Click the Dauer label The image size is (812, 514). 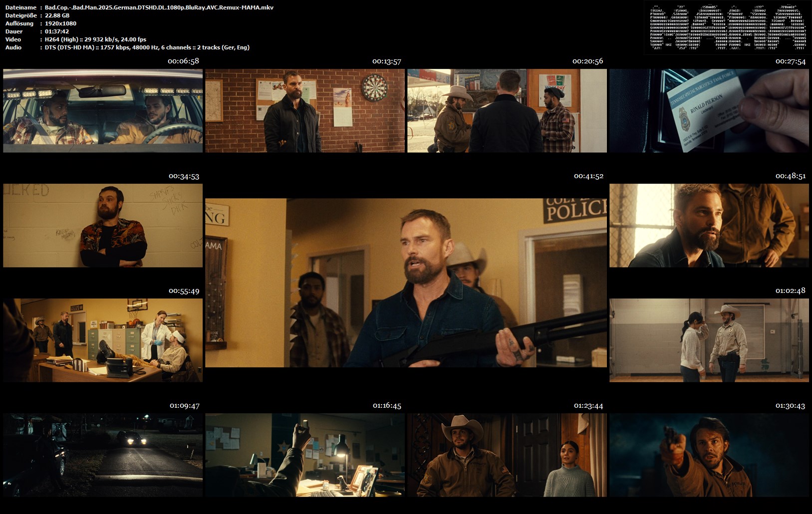(x=13, y=31)
